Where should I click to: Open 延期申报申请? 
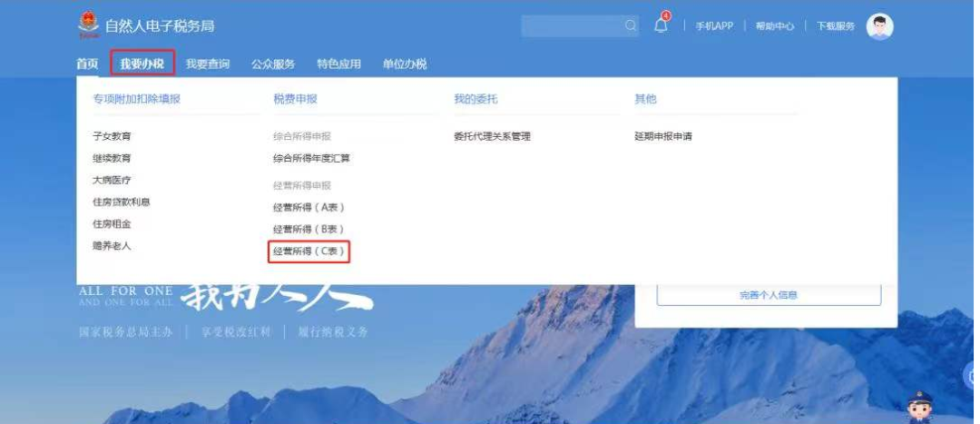[663, 135]
